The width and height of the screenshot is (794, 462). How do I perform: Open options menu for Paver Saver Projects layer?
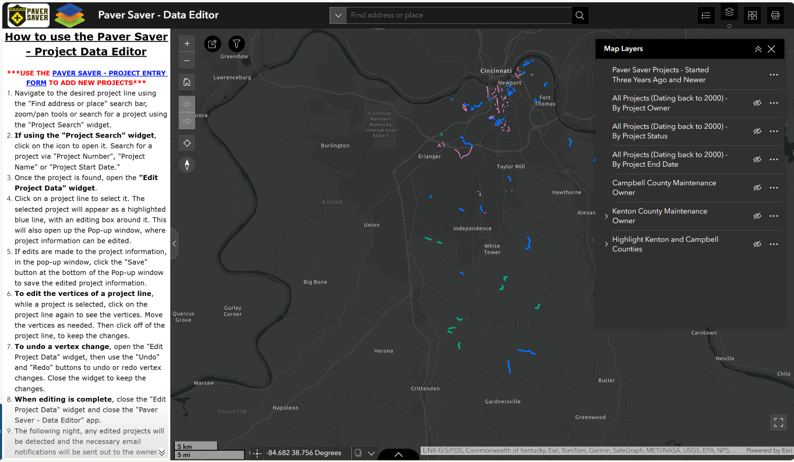774,75
